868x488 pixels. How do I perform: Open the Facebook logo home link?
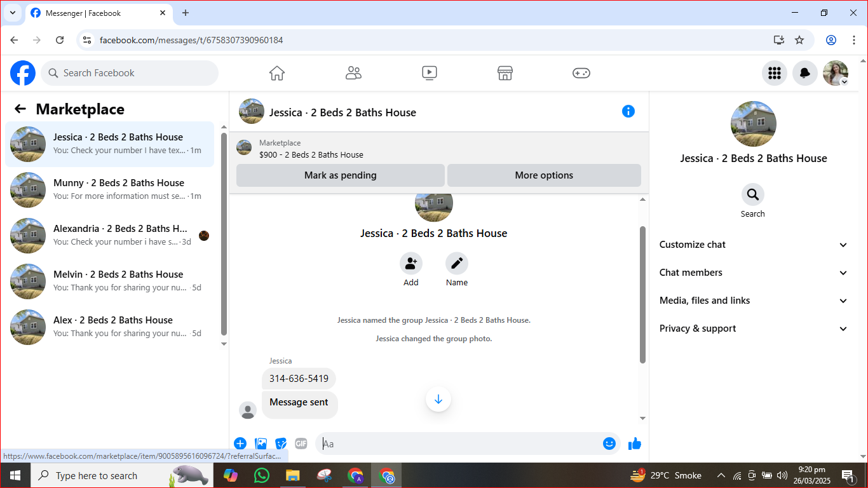[23, 73]
